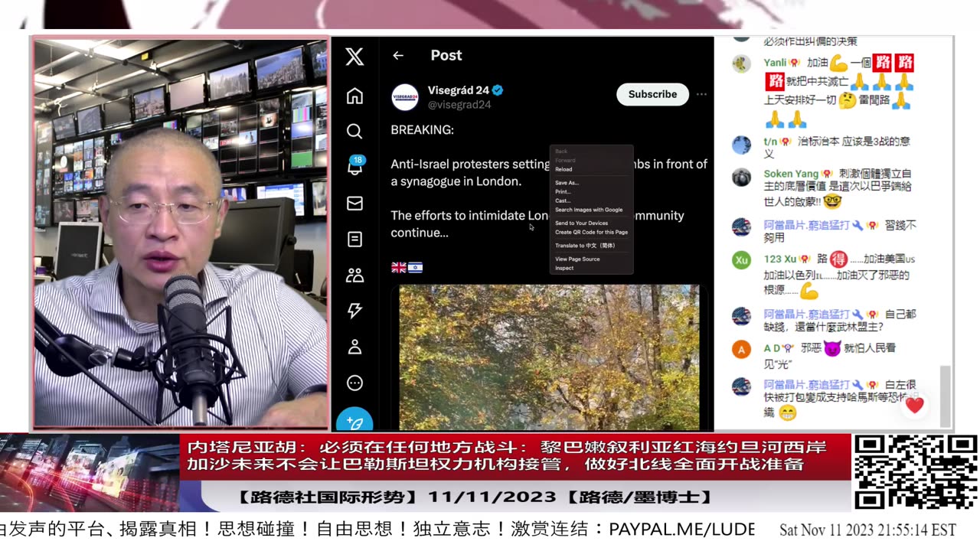Click Soken Yang's chat avatar

click(x=741, y=177)
